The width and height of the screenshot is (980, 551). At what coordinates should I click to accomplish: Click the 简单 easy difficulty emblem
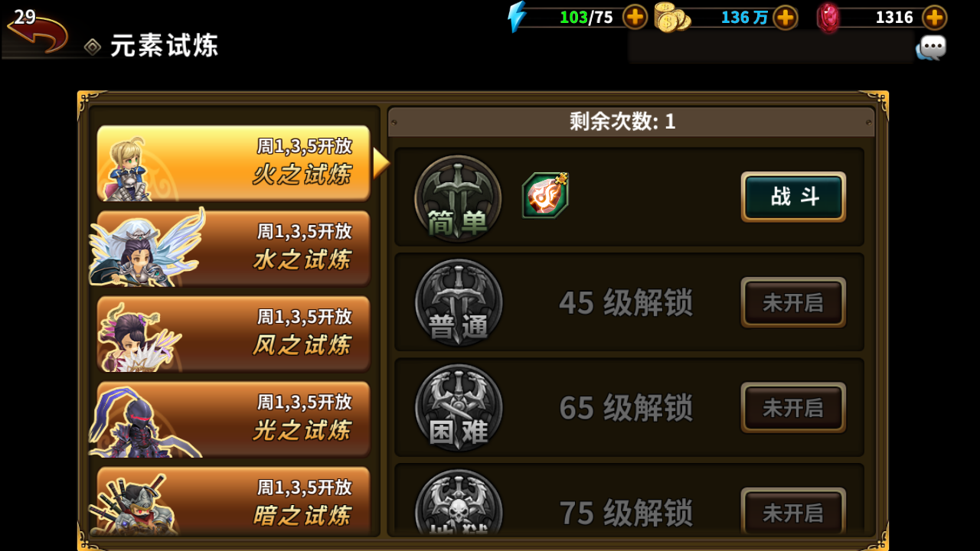pyautogui.click(x=458, y=199)
